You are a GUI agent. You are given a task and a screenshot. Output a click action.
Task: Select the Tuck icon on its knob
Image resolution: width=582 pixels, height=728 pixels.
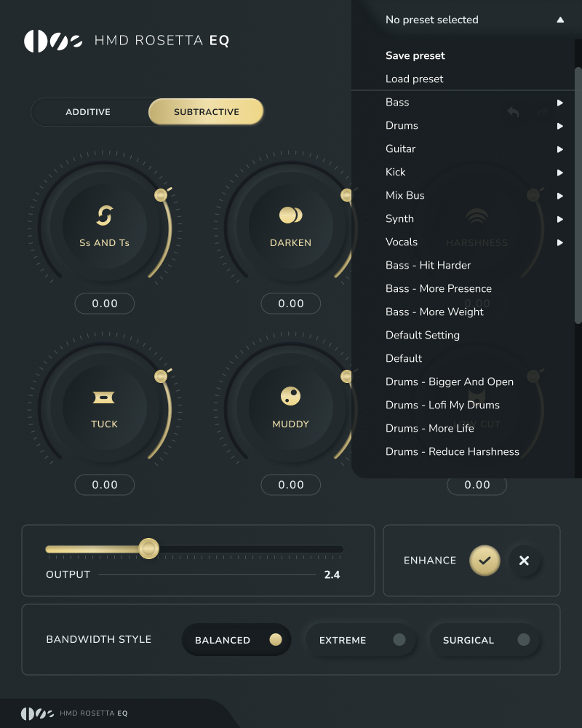[x=104, y=397]
